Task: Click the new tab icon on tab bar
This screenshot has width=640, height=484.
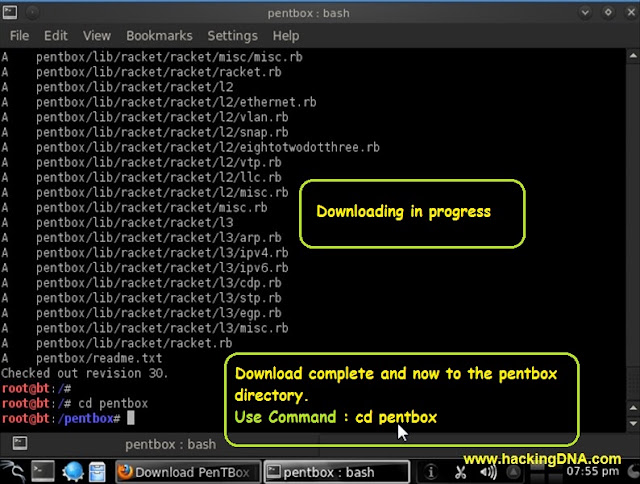Action: point(20,443)
